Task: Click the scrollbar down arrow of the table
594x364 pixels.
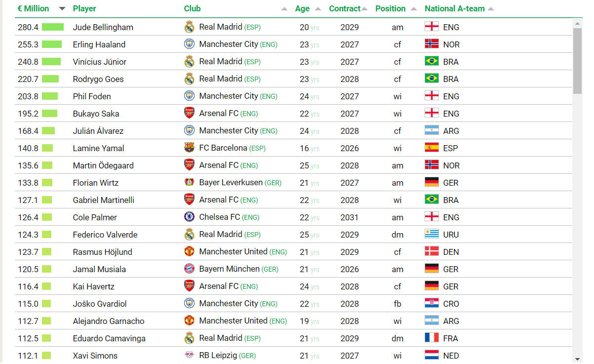Action: pos(577,359)
